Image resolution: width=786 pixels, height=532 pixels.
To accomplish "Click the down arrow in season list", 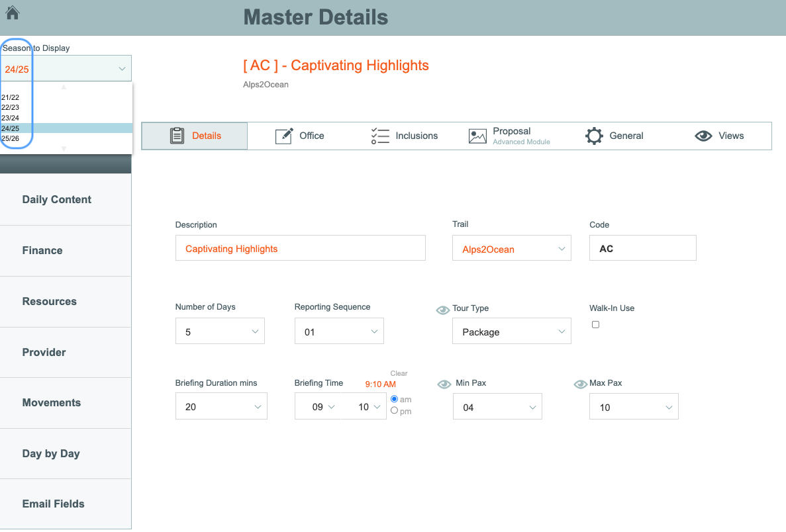I will pyautogui.click(x=64, y=149).
